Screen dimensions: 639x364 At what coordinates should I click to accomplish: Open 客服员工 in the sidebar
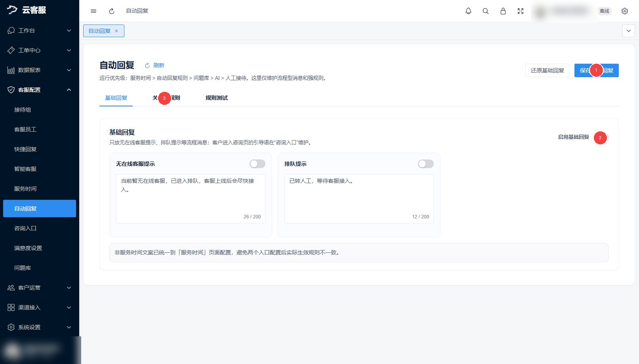[40, 129]
